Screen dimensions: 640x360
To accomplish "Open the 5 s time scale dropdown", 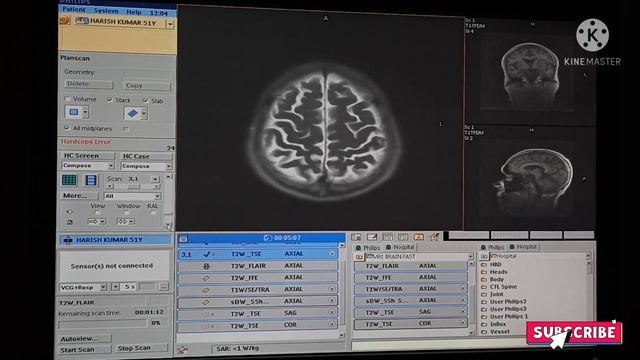I will [x=116, y=287].
